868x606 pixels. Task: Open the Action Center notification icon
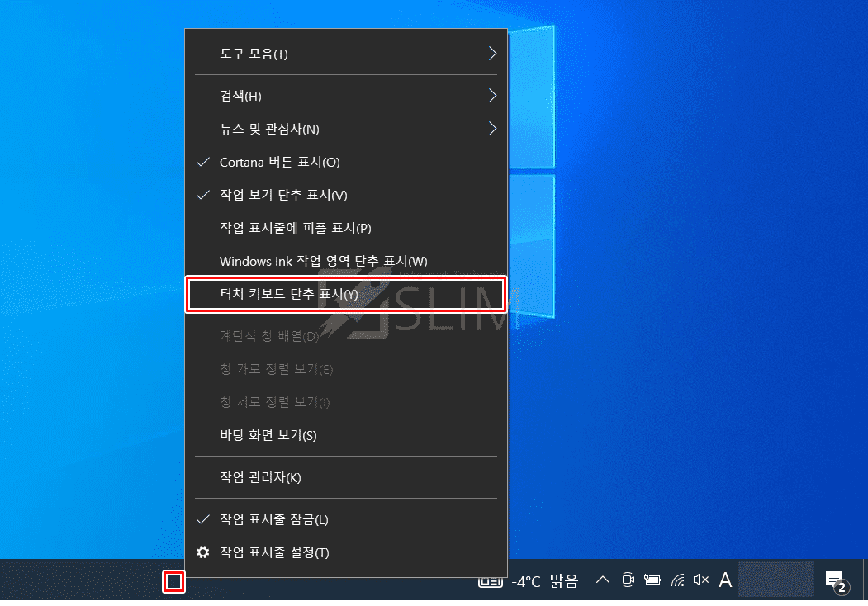pos(836,581)
